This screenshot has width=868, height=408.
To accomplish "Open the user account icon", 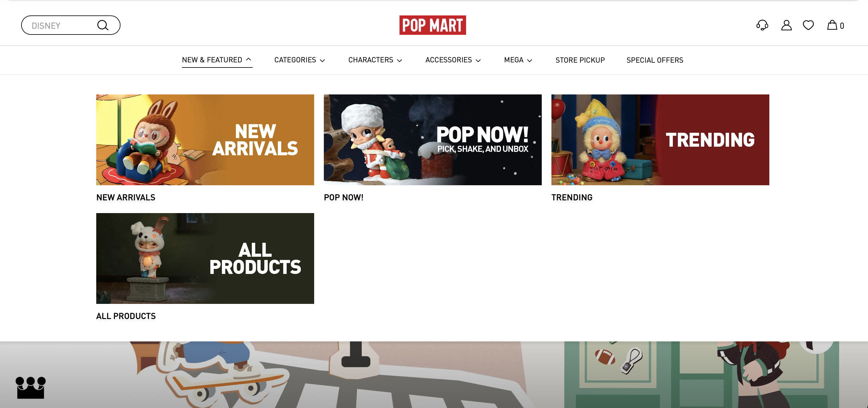I will (787, 25).
